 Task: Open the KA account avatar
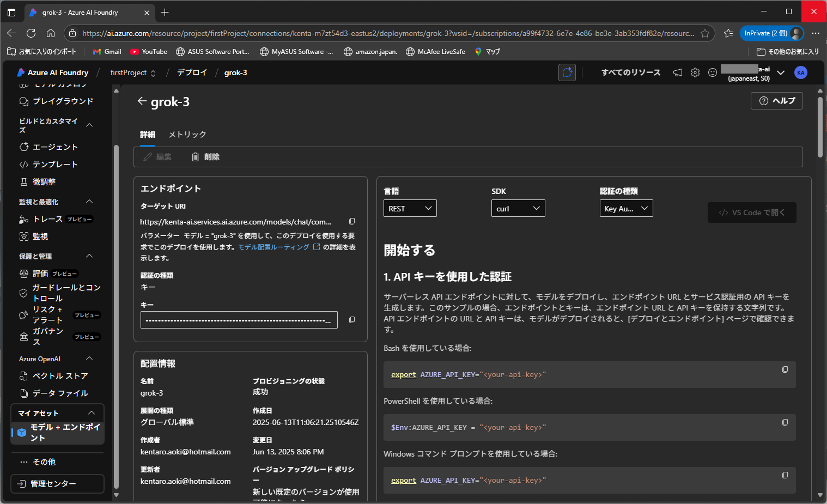[800, 72]
